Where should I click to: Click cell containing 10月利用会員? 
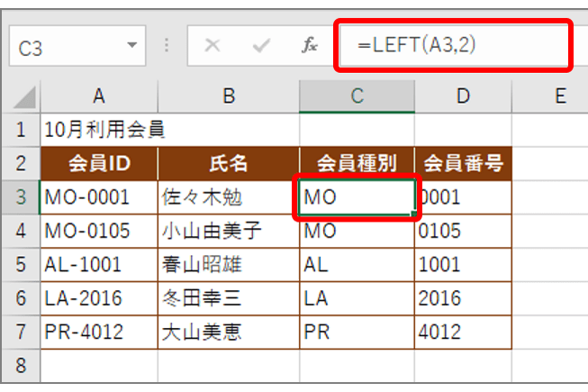pyautogui.click(x=99, y=130)
